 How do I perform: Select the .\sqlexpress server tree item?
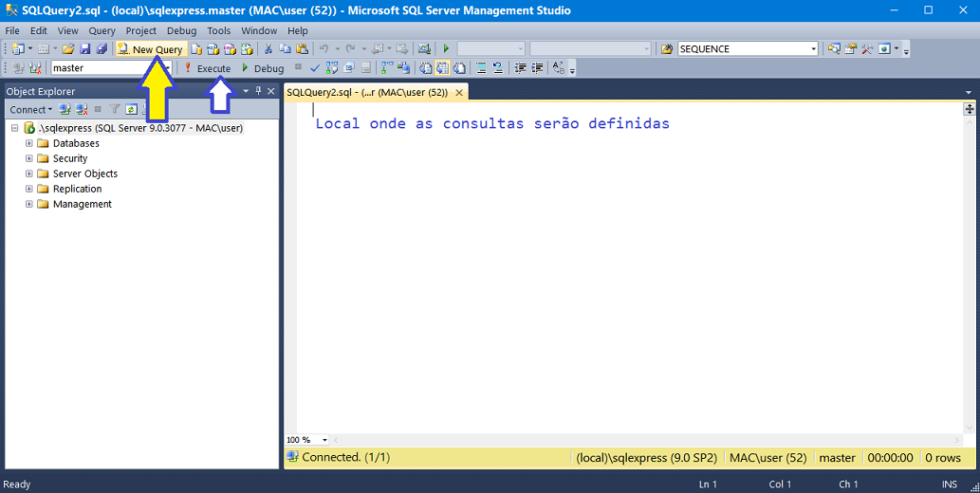(x=140, y=128)
